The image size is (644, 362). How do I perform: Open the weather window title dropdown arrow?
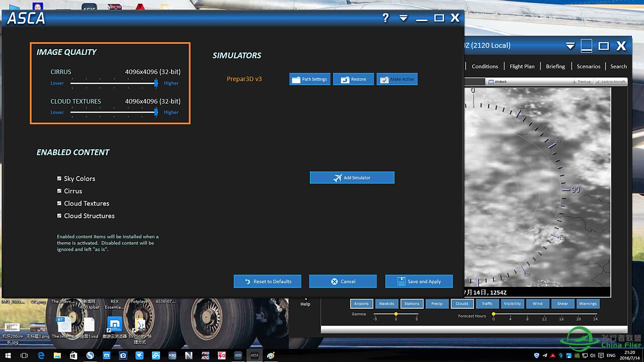point(570,46)
